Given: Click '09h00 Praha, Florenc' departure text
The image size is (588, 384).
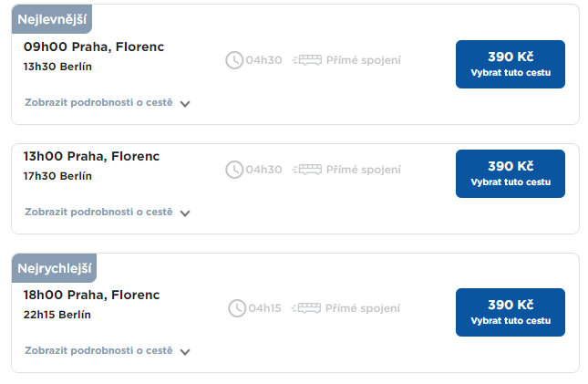Looking at the screenshot, I should click(94, 47).
